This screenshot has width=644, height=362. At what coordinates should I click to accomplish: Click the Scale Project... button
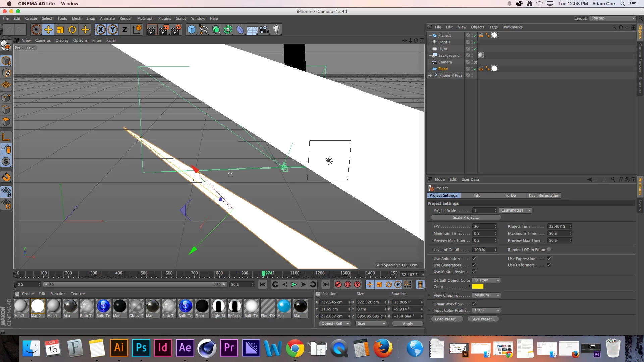[466, 218]
